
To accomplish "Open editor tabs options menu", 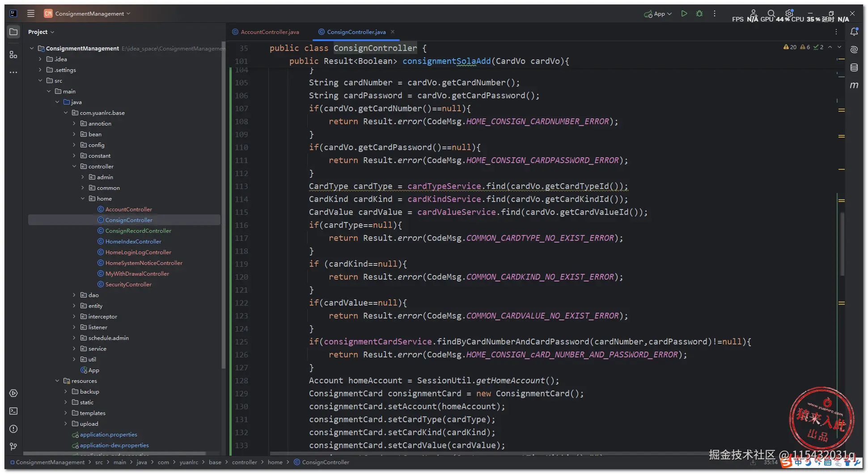I will tap(836, 32).
